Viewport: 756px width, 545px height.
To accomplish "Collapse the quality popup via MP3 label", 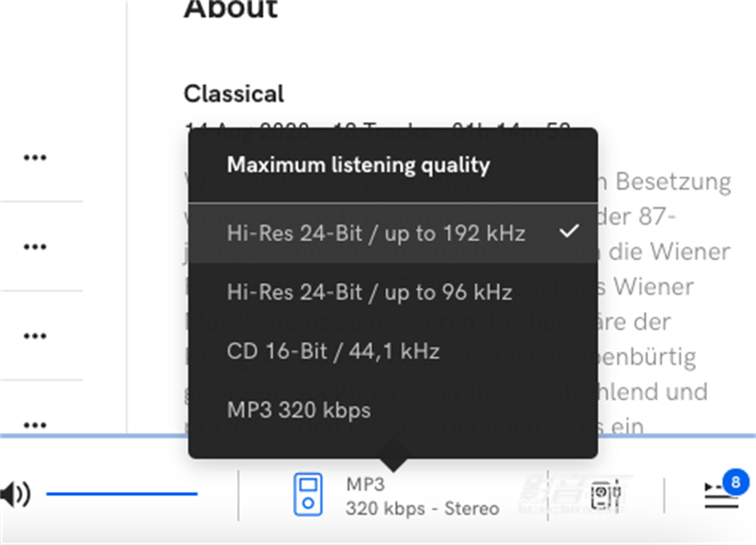I will pyautogui.click(x=365, y=485).
